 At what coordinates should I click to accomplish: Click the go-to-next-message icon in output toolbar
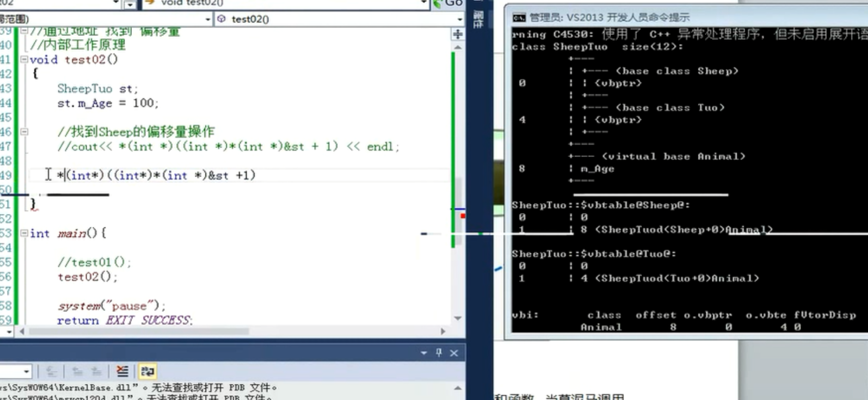[96, 371]
